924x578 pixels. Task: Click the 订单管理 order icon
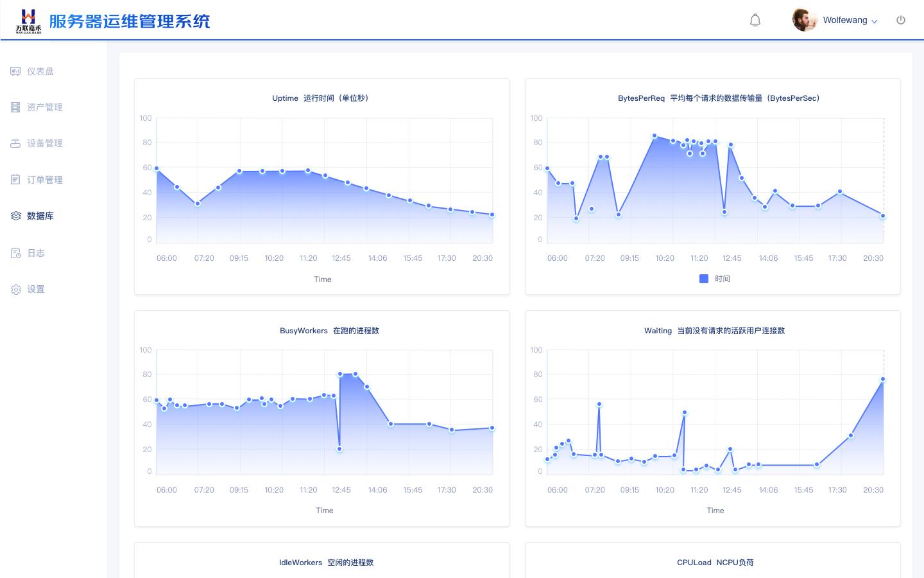(15, 180)
